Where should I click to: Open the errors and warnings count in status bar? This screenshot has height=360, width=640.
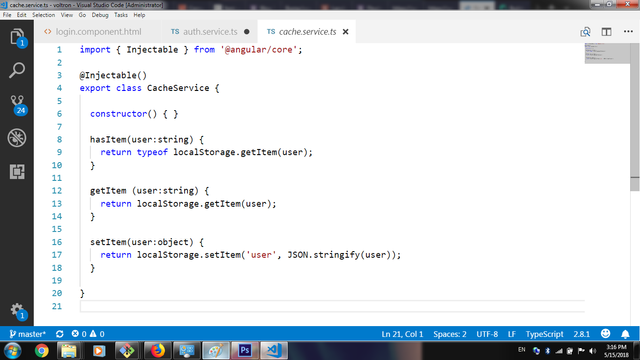coord(88,334)
